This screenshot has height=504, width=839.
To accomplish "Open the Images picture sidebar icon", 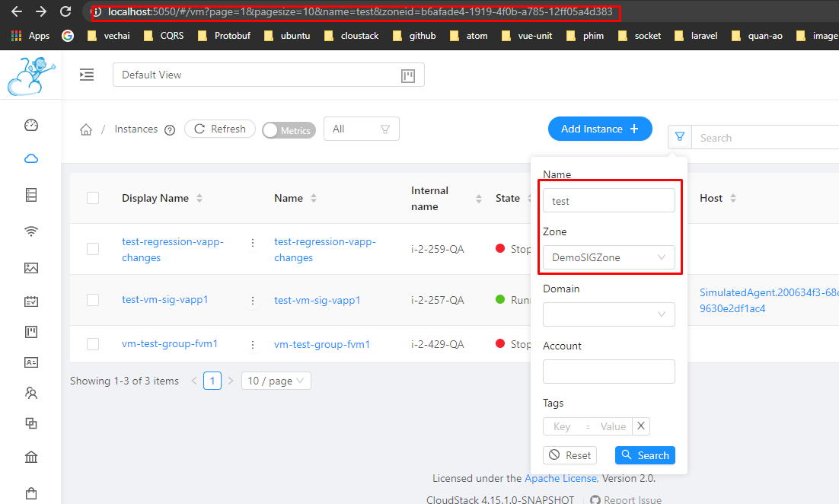I will (31, 268).
